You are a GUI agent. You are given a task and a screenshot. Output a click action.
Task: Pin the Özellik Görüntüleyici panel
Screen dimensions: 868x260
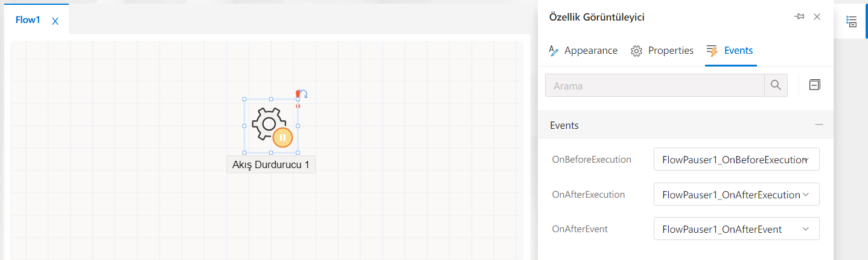(799, 17)
